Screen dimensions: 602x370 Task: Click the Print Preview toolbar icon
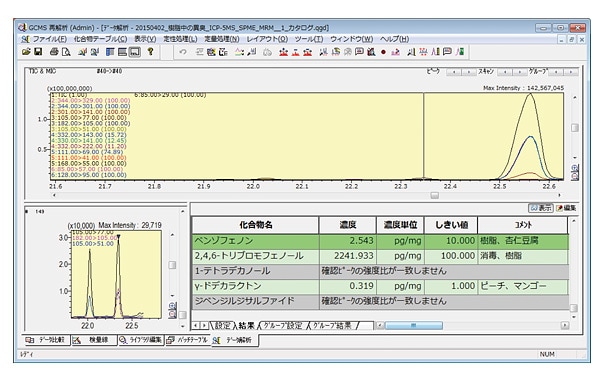point(66,52)
